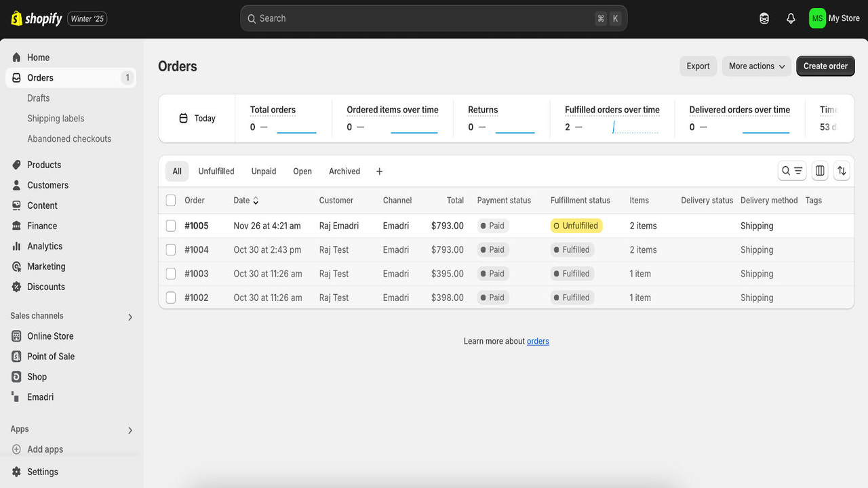
Task: Click the add view plus icon
Action: coord(379,171)
